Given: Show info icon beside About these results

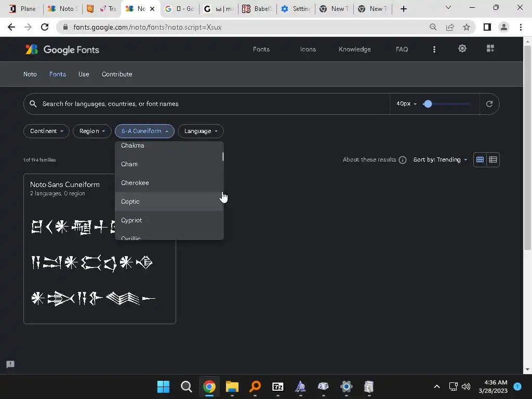Looking at the screenshot, I should tap(403, 160).
